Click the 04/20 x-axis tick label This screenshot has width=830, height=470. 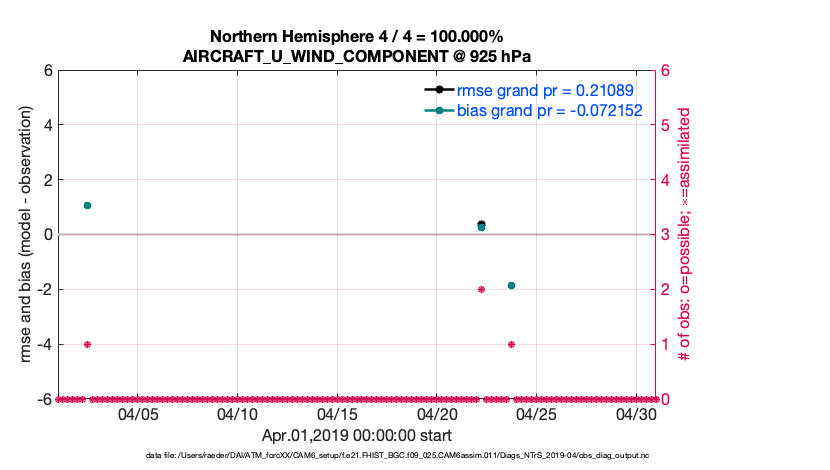tap(437, 414)
